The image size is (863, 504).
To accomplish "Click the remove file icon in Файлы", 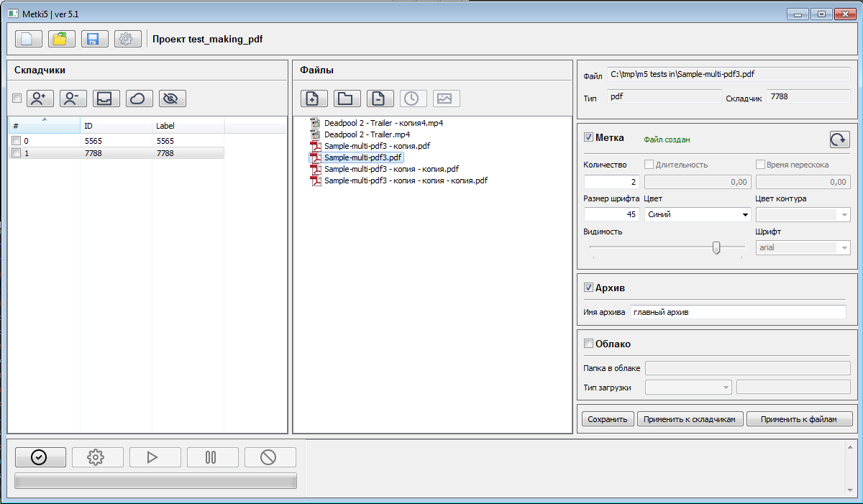I will (x=380, y=98).
